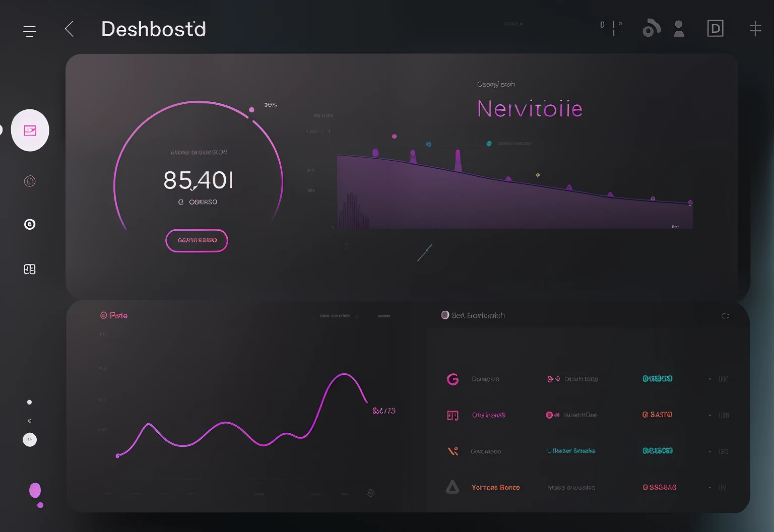Click the pink G spiral icon in the first row
Image resolution: width=774 pixels, height=532 pixels.
click(453, 379)
